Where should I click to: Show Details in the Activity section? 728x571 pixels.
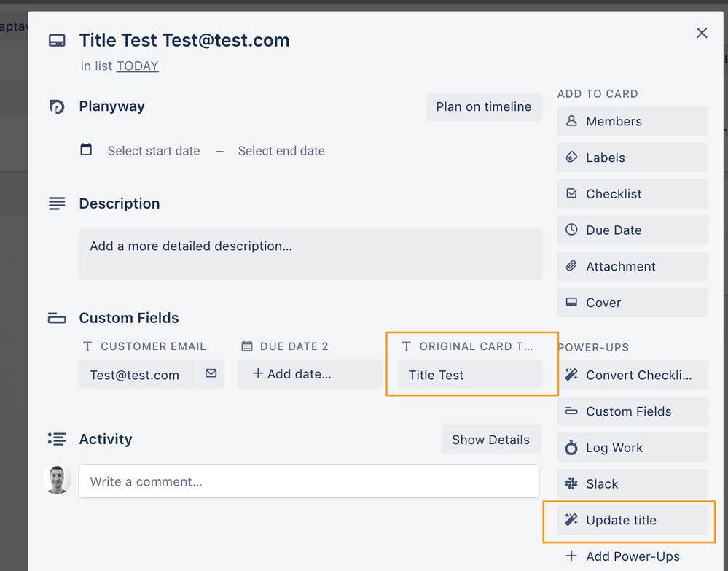pyautogui.click(x=490, y=440)
